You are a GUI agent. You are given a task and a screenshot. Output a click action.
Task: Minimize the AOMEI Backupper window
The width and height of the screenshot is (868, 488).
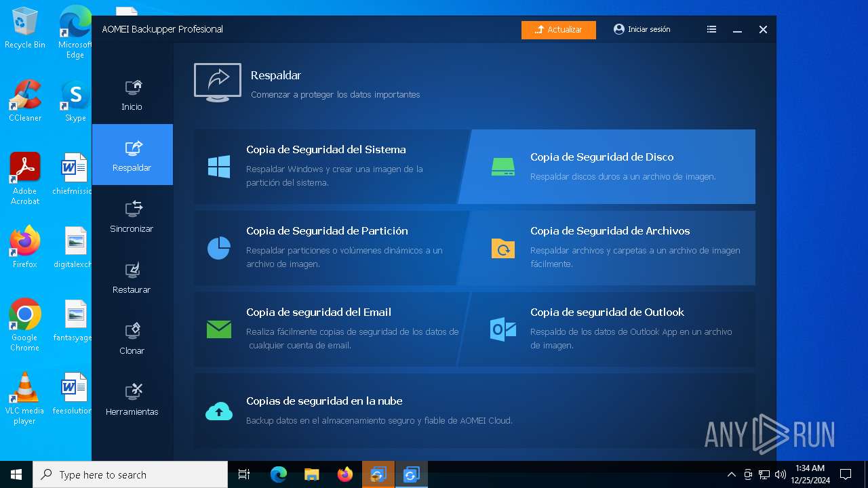click(x=737, y=30)
